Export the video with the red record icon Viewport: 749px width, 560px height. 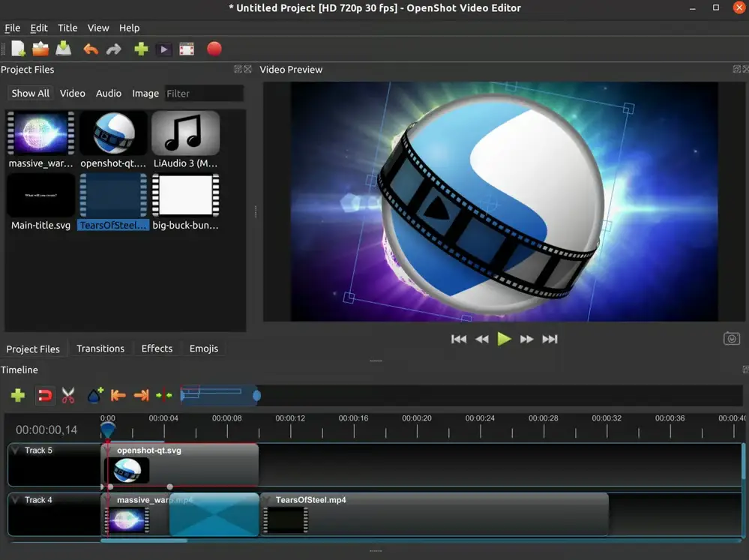(x=214, y=48)
